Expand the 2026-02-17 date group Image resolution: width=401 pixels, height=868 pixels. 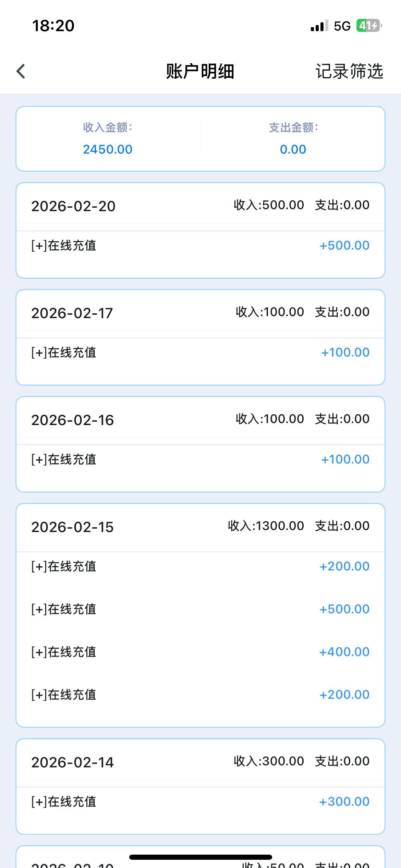tap(72, 313)
